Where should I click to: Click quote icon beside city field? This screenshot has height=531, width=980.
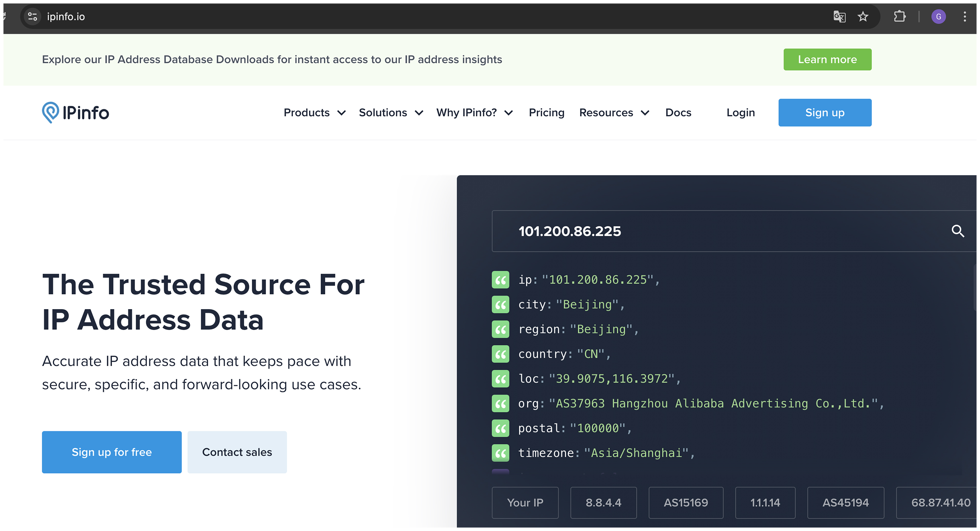[500, 304]
